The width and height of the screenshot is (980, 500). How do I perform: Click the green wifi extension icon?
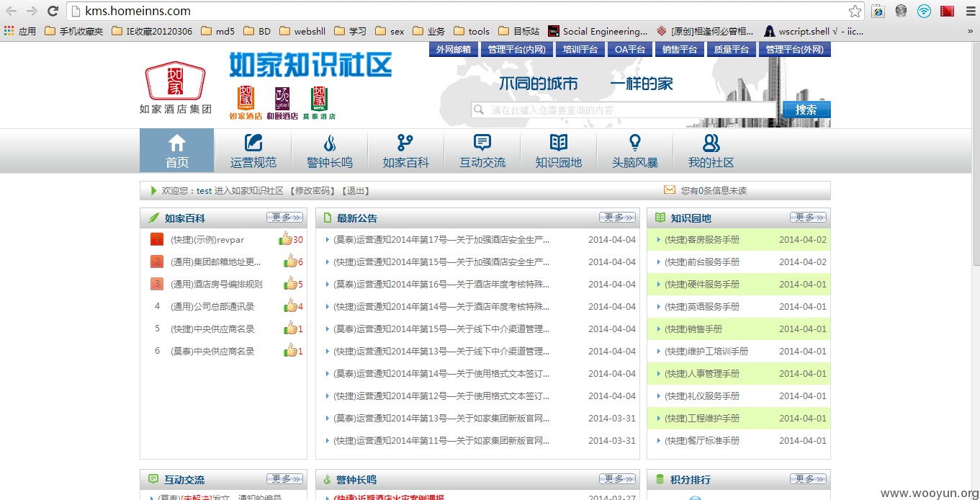click(924, 11)
